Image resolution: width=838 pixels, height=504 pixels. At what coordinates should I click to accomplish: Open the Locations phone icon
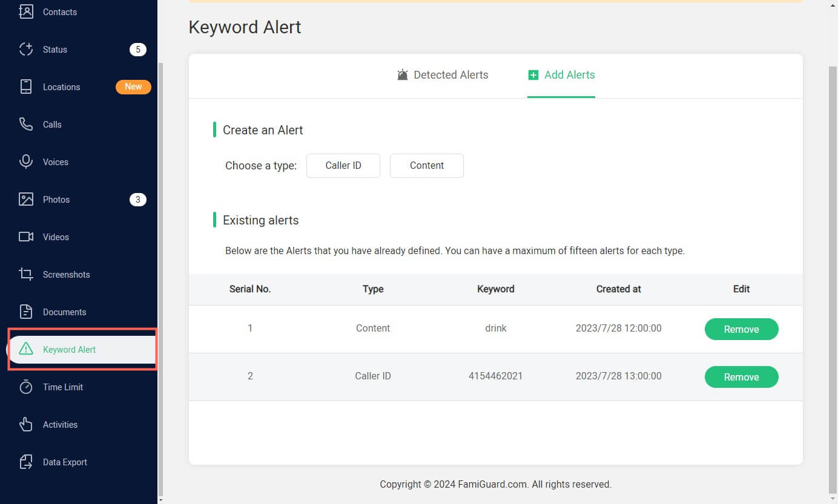coord(26,87)
